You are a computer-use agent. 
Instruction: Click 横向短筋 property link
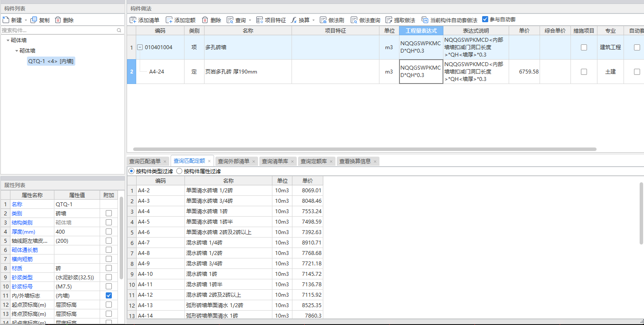pos(22,259)
